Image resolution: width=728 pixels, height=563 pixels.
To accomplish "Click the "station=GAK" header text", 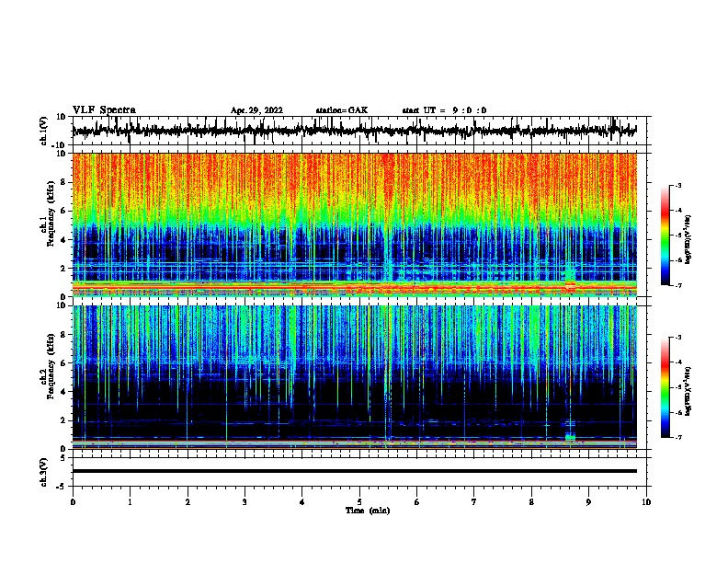I will 342,110.
